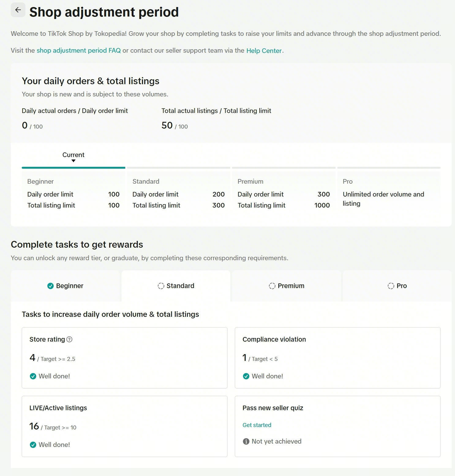Click the Current tier triangle marker
Image resolution: width=455 pixels, height=476 pixels.
pyautogui.click(x=73, y=161)
